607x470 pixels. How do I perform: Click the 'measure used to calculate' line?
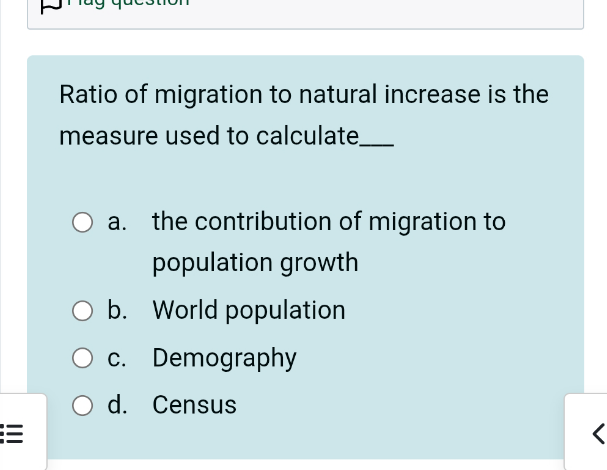[x=209, y=136]
